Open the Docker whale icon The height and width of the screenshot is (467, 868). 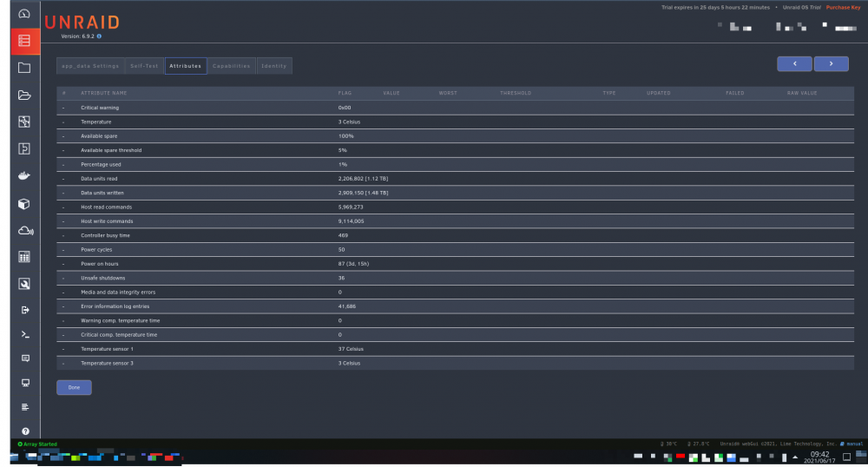click(x=24, y=176)
